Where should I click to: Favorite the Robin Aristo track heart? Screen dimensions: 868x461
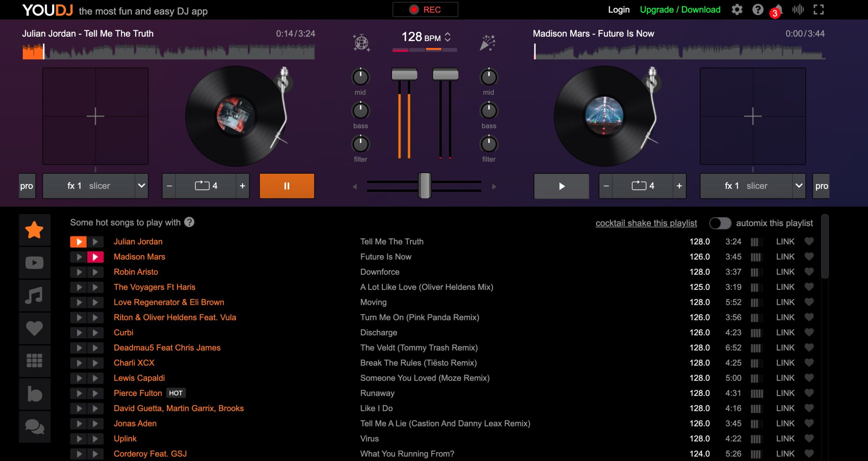809,272
